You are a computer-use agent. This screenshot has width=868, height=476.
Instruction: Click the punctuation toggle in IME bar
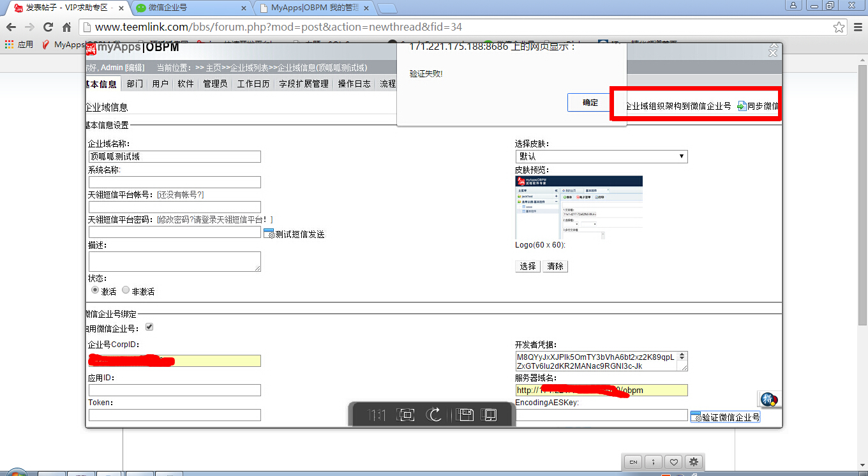(653, 461)
